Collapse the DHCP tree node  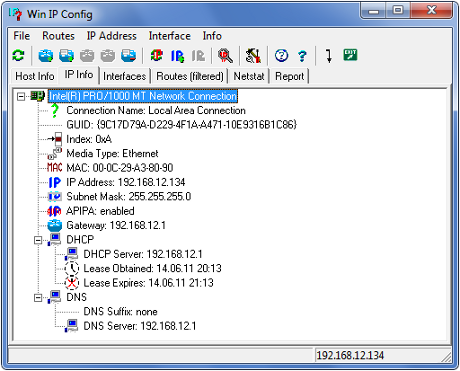[x=38, y=240]
